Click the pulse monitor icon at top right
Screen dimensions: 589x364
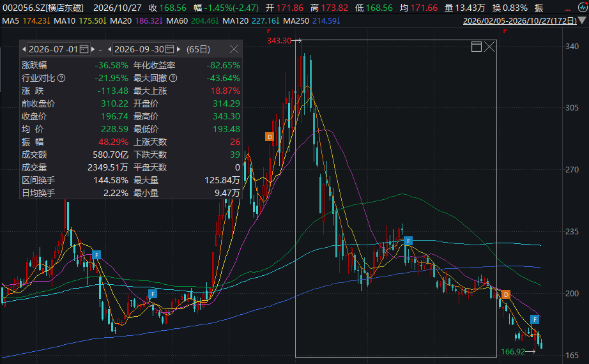[x=582, y=8]
